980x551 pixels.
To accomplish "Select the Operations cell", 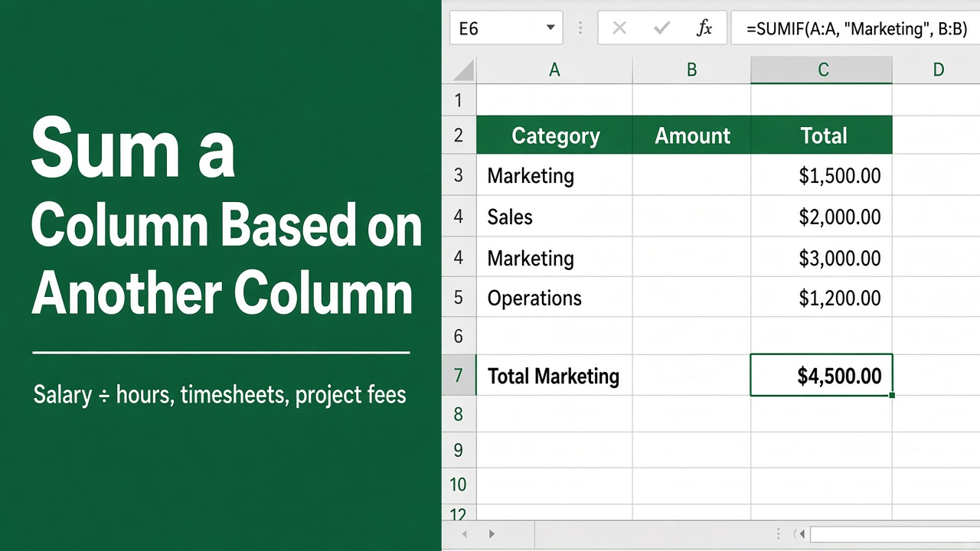I will (x=554, y=298).
